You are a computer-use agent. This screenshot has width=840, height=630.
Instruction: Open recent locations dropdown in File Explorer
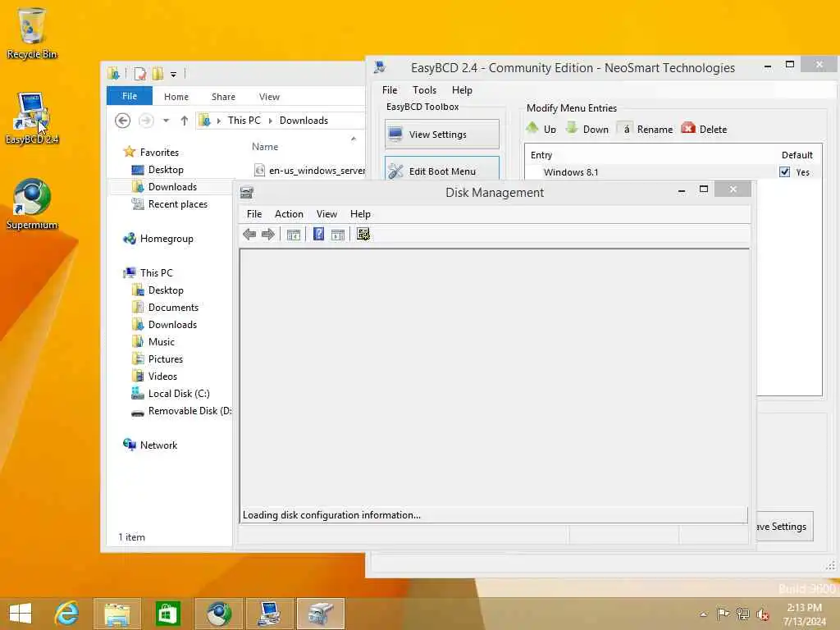[x=166, y=121]
